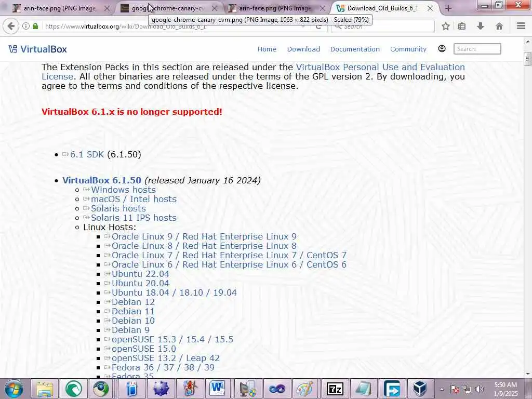Screen dimensions: 532x399
Task: Close the google-chrome-canary-cvm.png tab
Action: click(215, 8)
